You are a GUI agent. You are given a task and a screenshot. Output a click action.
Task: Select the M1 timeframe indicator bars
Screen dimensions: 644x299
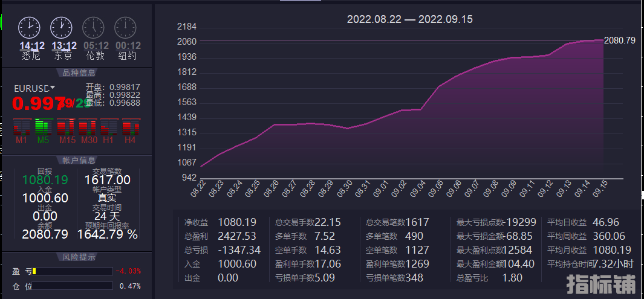coord(22,127)
